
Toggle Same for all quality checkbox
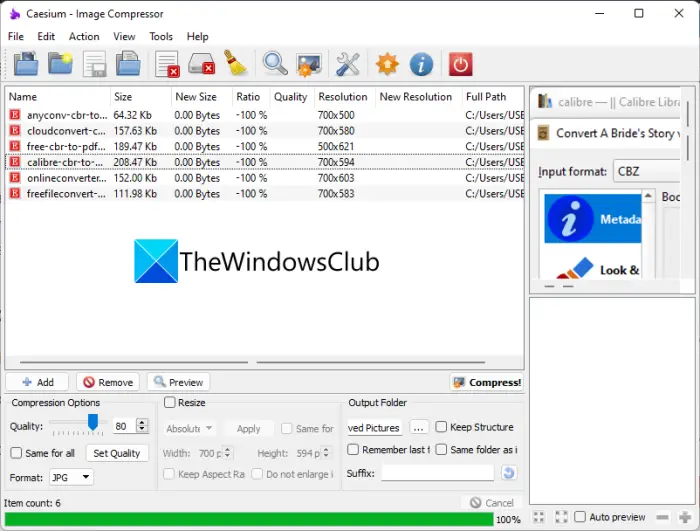point(16,453)
